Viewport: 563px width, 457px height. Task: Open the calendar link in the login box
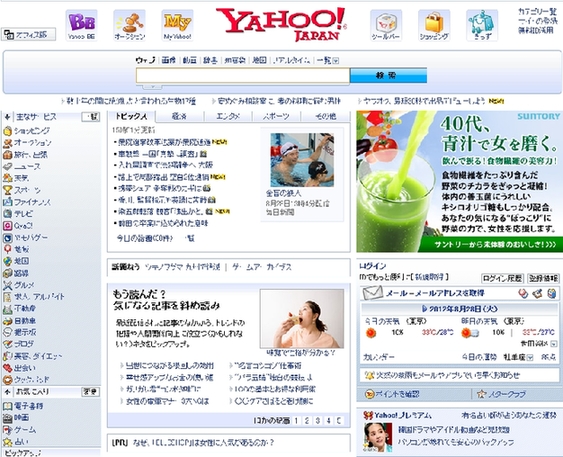[x=379, y=357]
